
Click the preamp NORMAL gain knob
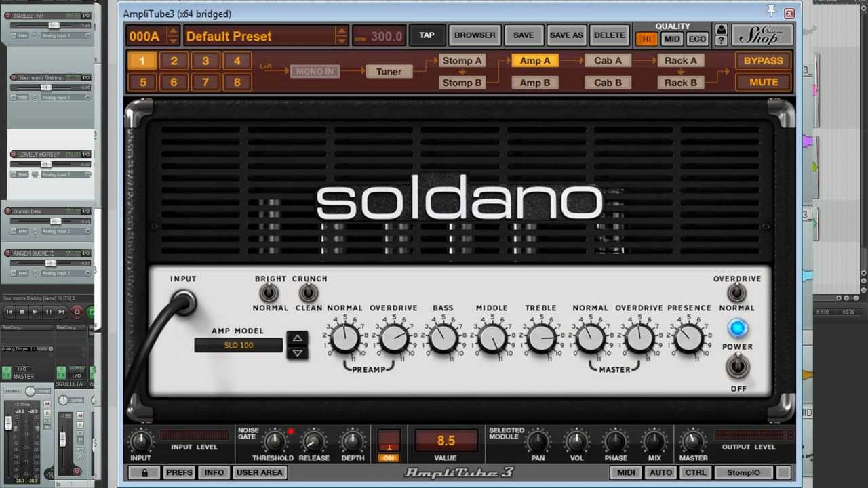pos(344,338)
